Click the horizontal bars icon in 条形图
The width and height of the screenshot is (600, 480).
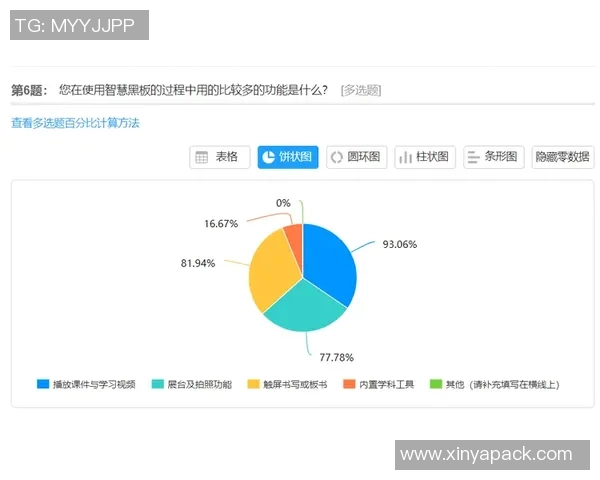tap(474, 157)
